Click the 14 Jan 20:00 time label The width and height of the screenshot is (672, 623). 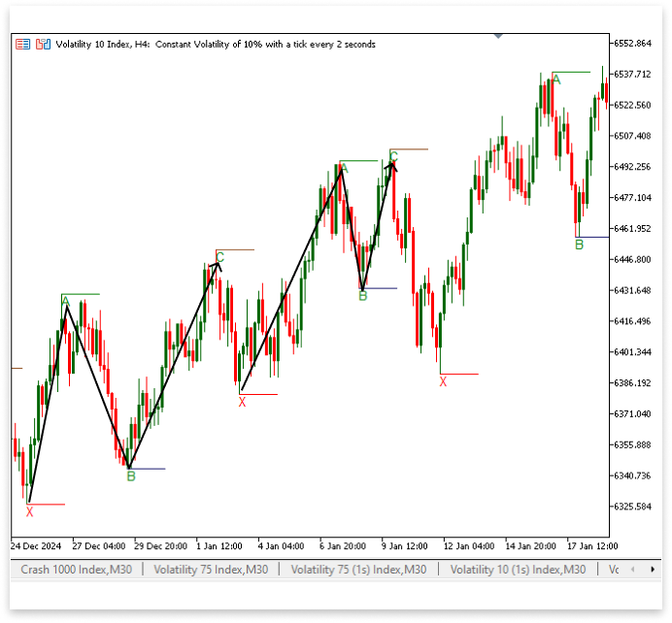[530, 546]
